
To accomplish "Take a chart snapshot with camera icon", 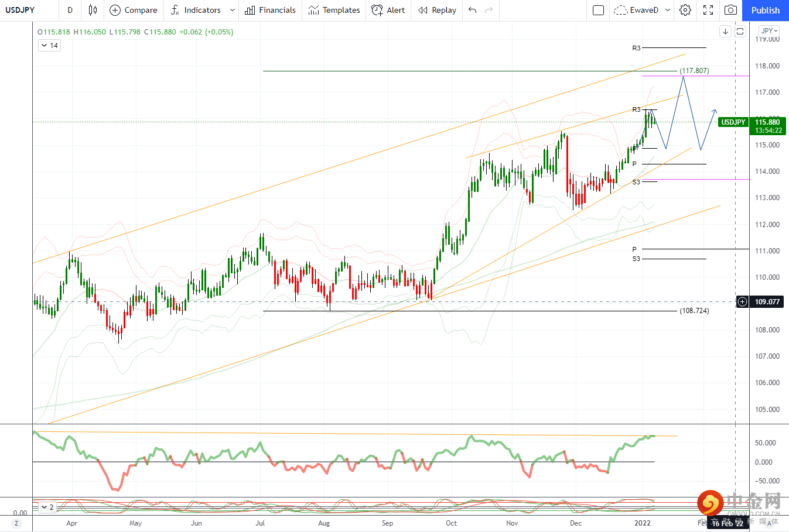I will 730,10.
